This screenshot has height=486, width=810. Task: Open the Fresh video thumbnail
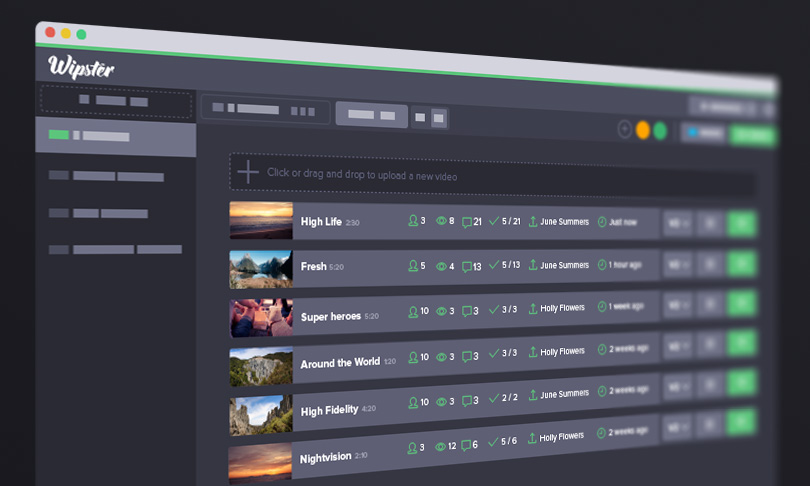(x=261, y=269)
